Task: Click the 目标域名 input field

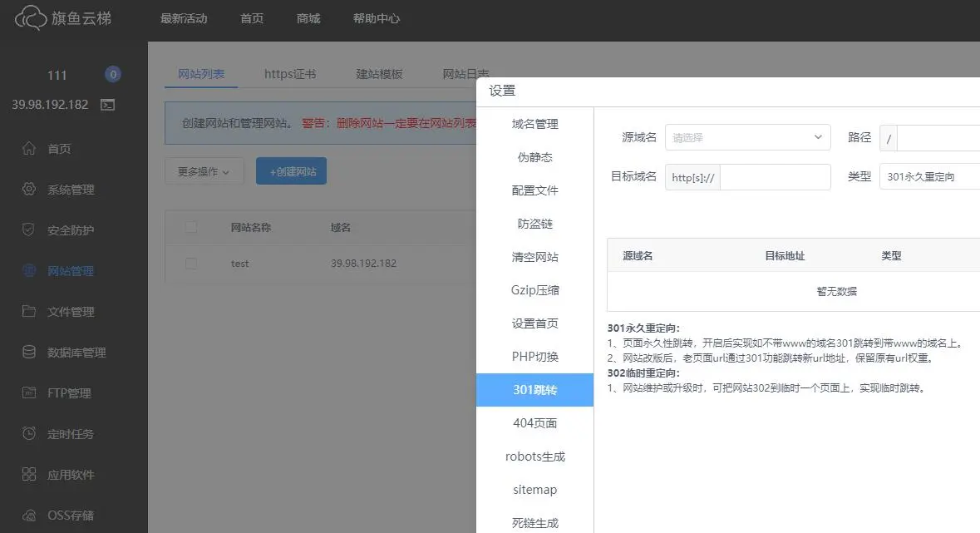Action: coord(775,177)
